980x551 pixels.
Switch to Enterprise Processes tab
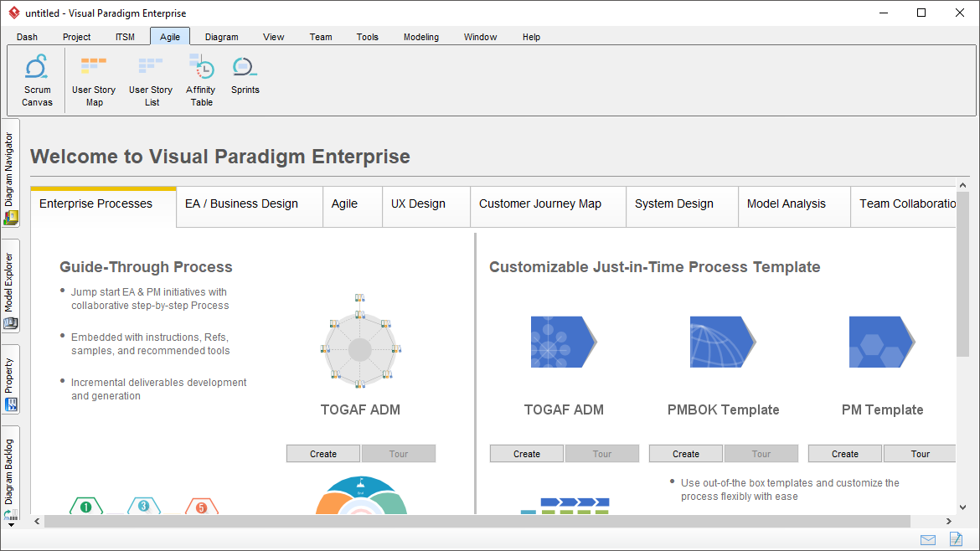pyautogui.click(x=103, y=206)
